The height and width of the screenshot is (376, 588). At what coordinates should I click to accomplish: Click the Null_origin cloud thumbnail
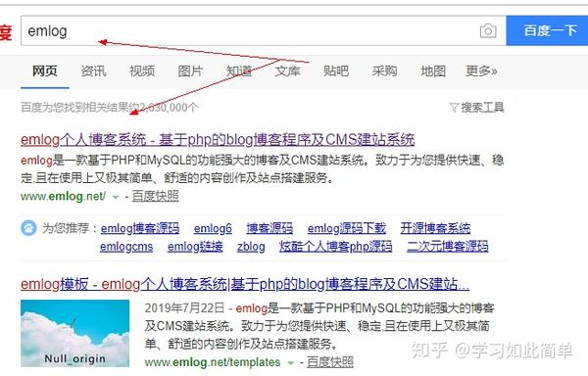tap(75, 333)
